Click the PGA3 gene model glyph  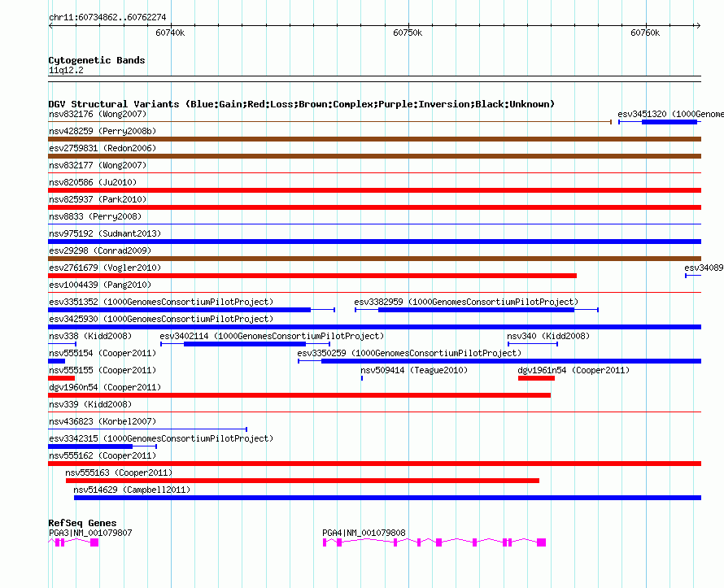pos(73,542)
